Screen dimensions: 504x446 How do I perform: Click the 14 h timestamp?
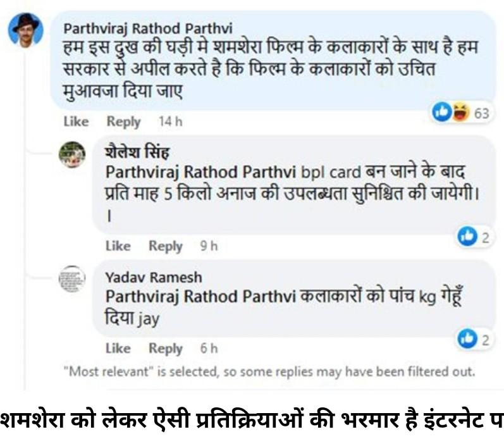(x=170, y=121)
